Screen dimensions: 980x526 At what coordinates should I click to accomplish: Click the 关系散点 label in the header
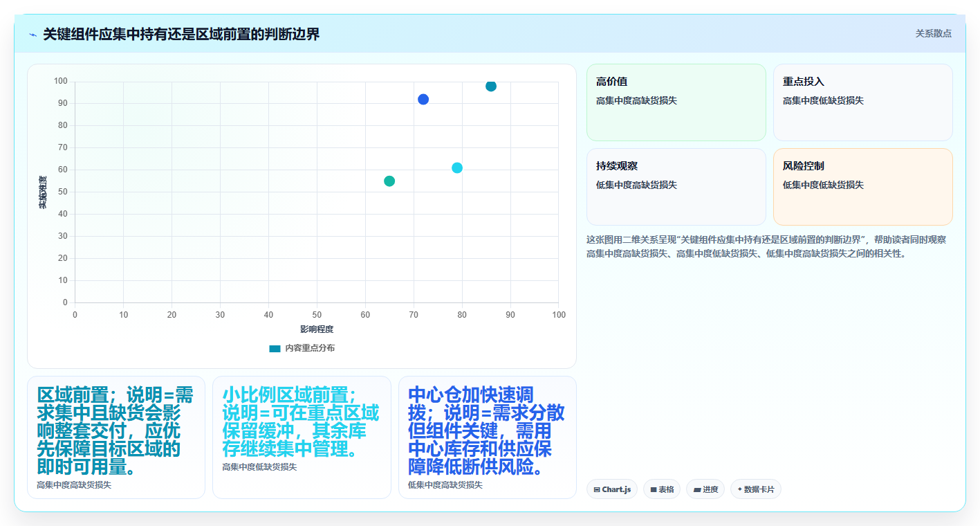pos(933,33)
